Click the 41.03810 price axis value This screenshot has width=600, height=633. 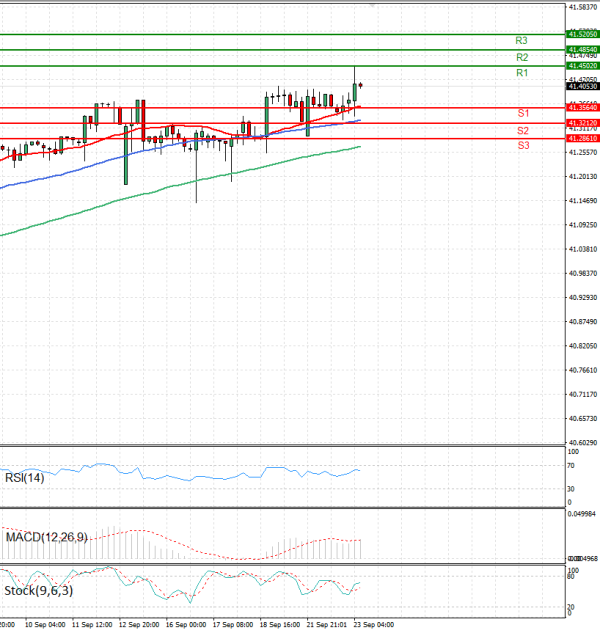pos(583,249)
